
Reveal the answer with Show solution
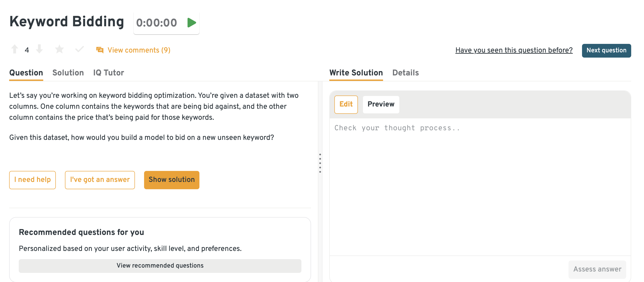tap(172, 180)
